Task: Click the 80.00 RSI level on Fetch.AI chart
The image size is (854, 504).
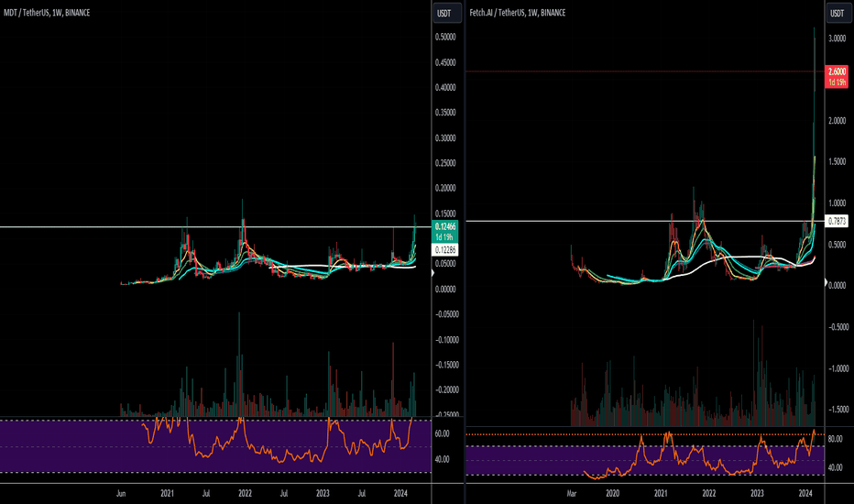Action: [x=836, y=439]
